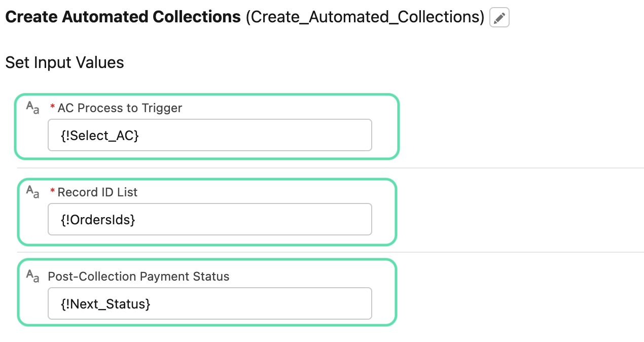The height and width of the screenshot is (342, 644).
Task: Click the required asterisk beside Record ID List
Action: click(x=52, y=192)
